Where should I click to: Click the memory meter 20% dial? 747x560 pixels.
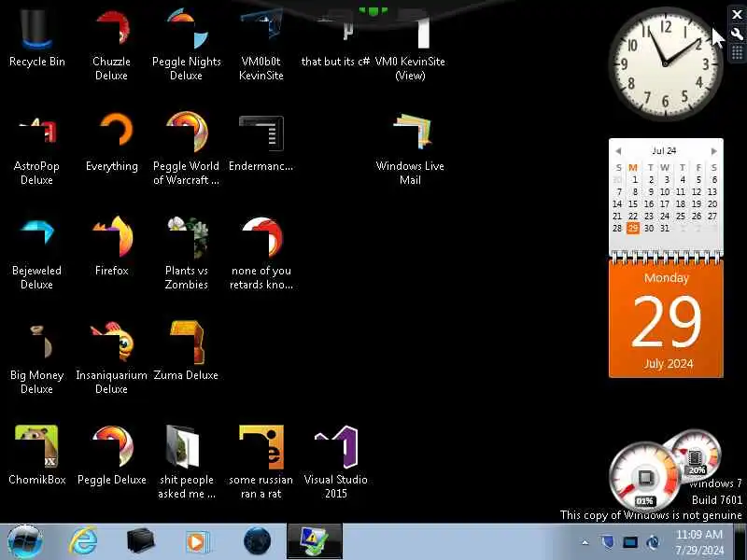coord(696,454)
